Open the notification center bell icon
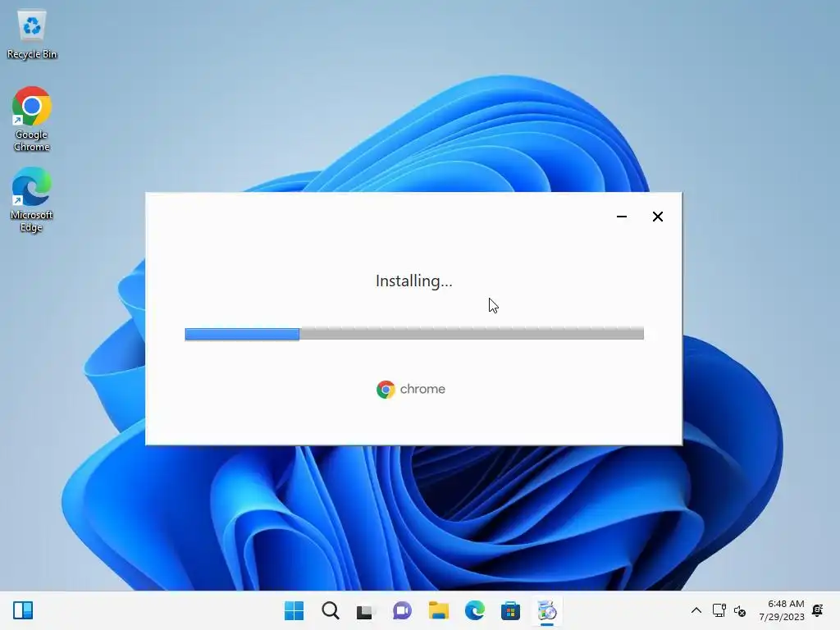 [x=818, y=610]
